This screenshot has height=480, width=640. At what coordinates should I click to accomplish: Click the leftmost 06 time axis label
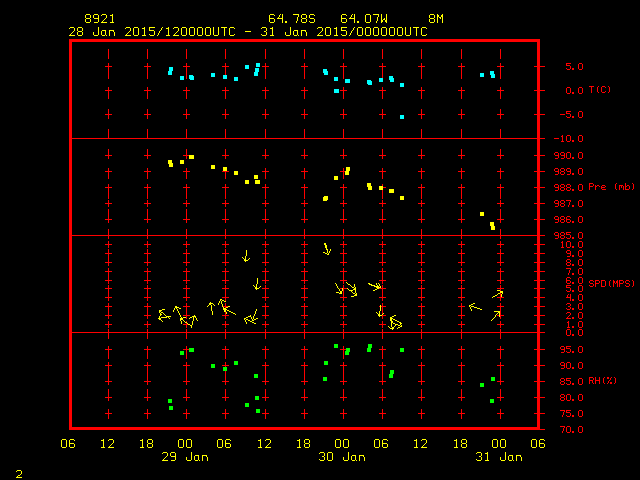point(69,444)
